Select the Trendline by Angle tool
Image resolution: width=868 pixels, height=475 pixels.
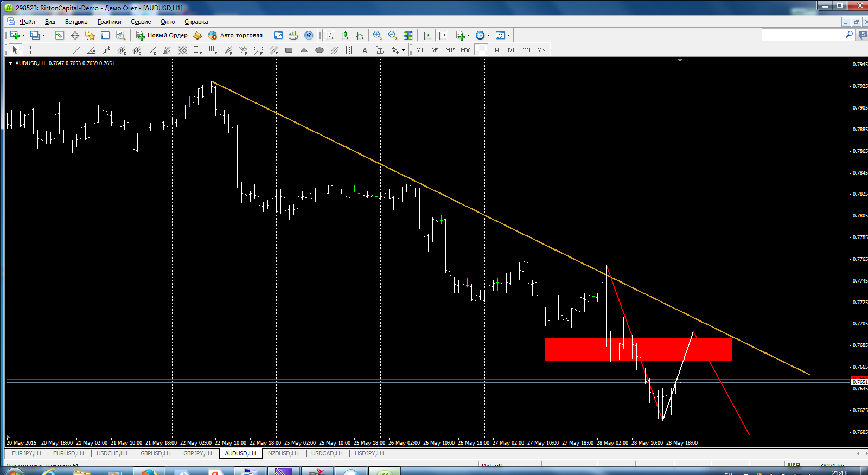click(x=92, y=50)
